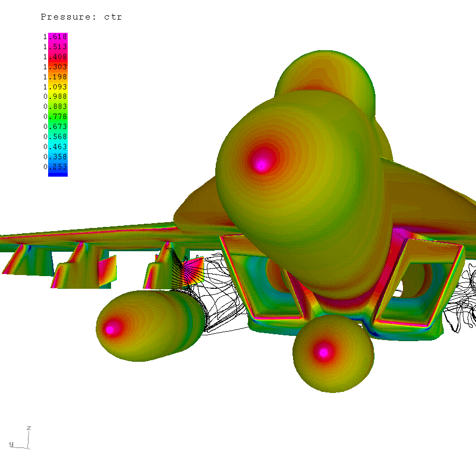This screenshot has height=476, width=476.
Task: Select the 1.198 legend color band
Action: tap(58, 77)
